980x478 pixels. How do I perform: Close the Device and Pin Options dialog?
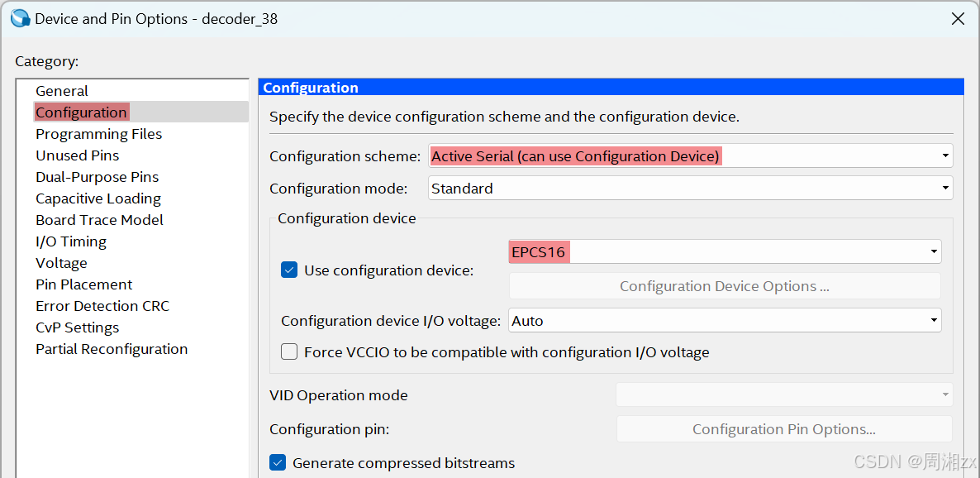point(957,19)
